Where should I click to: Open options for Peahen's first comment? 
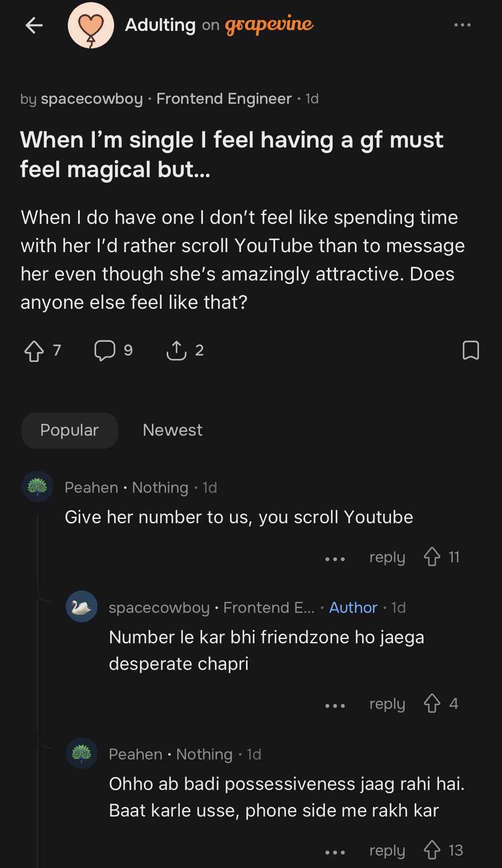[335, 559]
